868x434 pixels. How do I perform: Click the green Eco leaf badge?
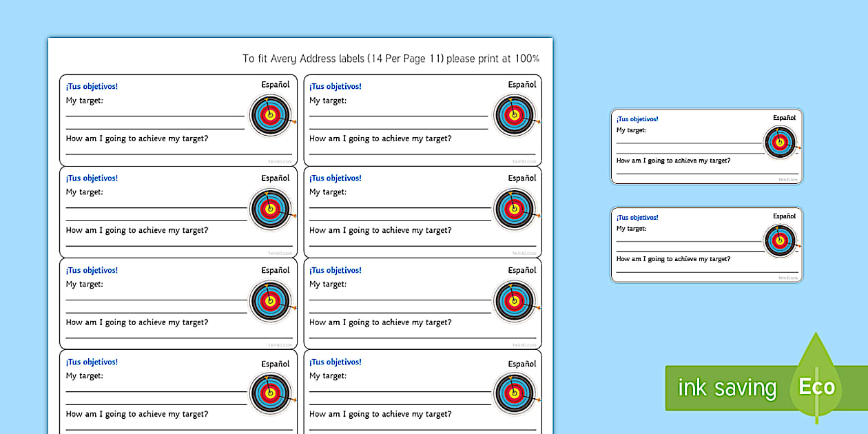coord(817,386)
